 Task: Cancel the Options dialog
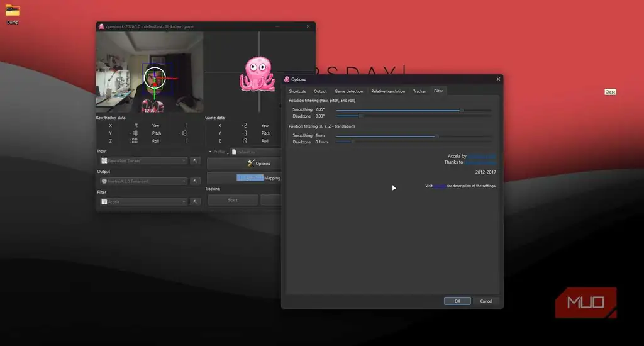click(486, 301)
